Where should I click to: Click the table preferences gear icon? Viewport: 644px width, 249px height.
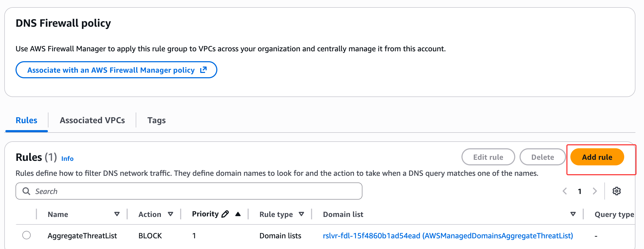[616, 191]
